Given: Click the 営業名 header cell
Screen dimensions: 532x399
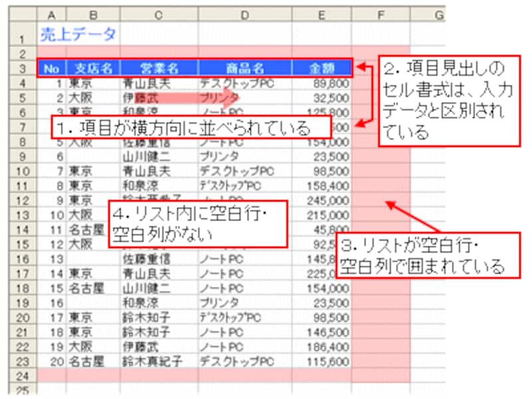Looking at the screenshot, I should point(160,68).
